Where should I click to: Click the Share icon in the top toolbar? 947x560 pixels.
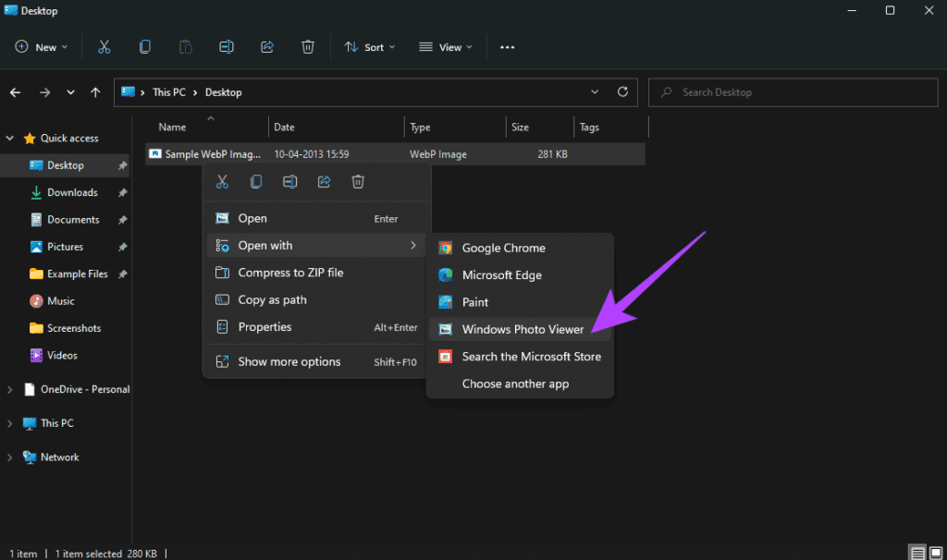pyautogui.click(x=267, y=47)
